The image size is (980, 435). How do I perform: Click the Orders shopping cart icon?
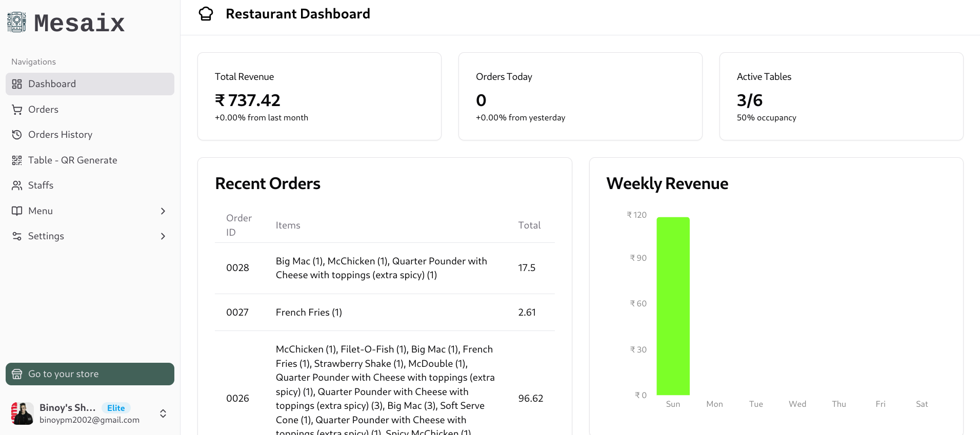(17, 110)
